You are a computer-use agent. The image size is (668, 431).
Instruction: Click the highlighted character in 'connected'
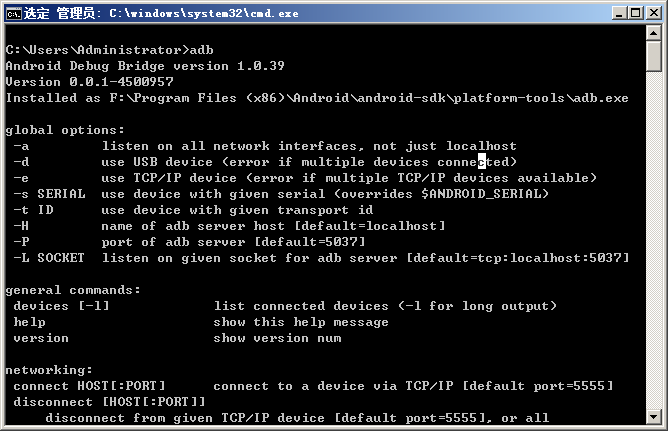pyautogui.click(x=482, y=162)
